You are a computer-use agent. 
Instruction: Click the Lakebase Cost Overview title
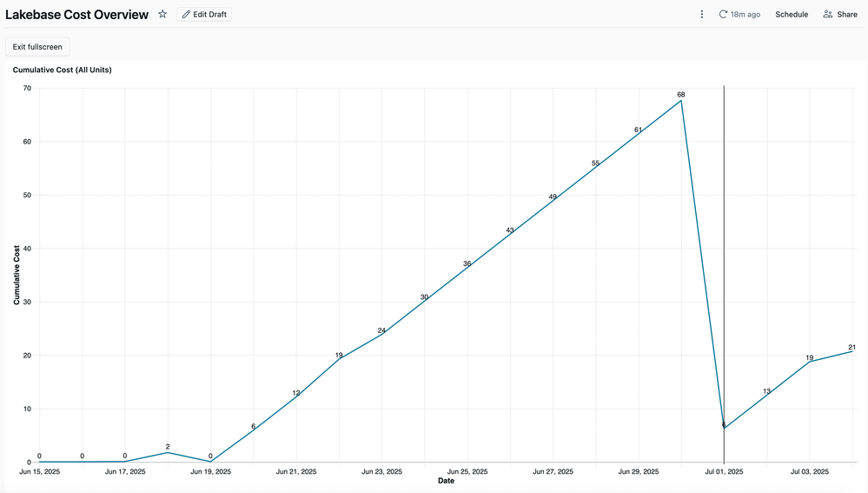[x=76, y=15]
